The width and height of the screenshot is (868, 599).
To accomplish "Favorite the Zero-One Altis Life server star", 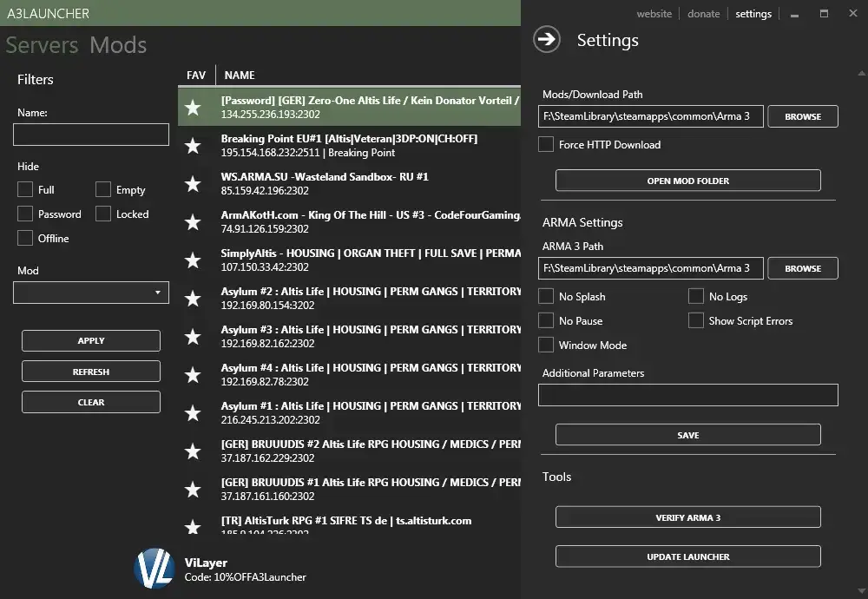I will click(x=193, y=107).
